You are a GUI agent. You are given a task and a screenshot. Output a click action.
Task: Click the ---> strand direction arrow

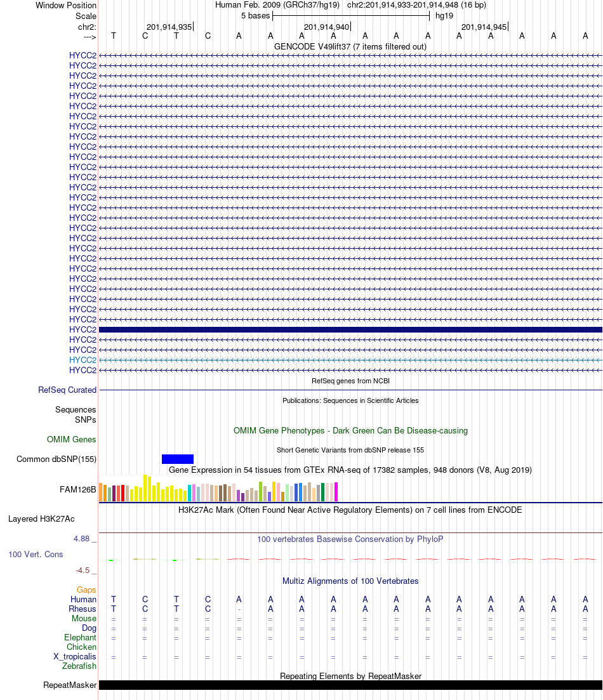89,37
